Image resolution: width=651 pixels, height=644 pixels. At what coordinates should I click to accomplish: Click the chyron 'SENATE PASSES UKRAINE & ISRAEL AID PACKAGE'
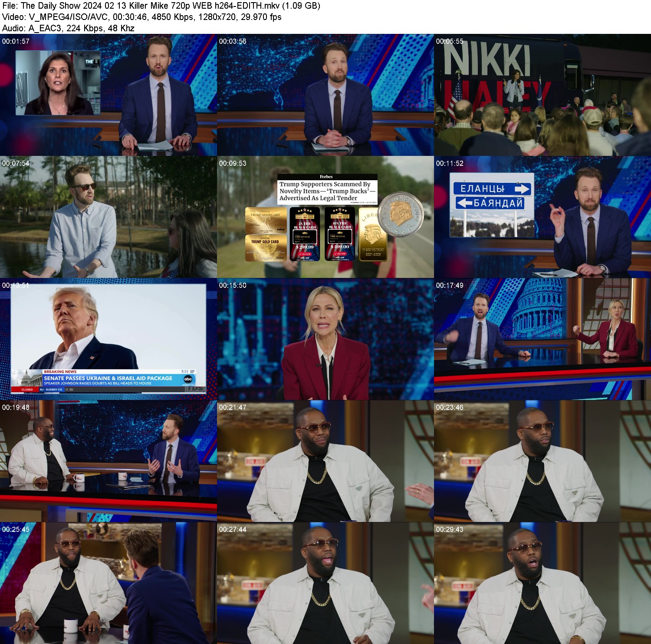tap(108, 378)
